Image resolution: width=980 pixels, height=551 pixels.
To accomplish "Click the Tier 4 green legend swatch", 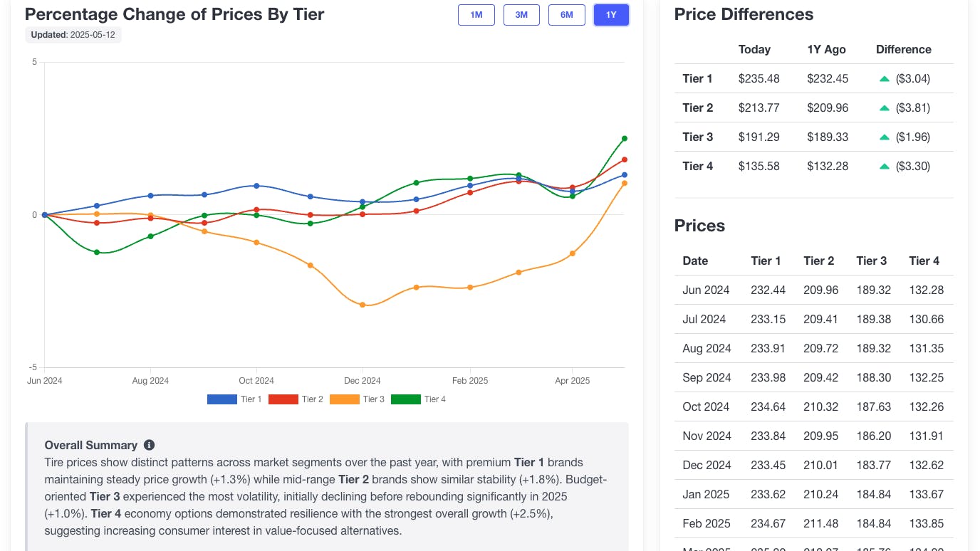I will (x=406, y=399).
